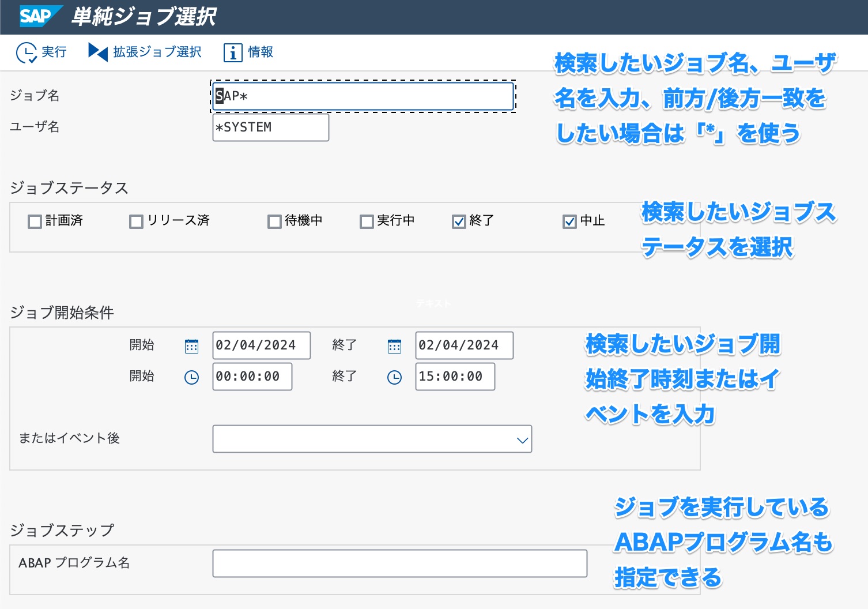
Task: Open the calendar picker for 開始 date
Action: [191, 345]
